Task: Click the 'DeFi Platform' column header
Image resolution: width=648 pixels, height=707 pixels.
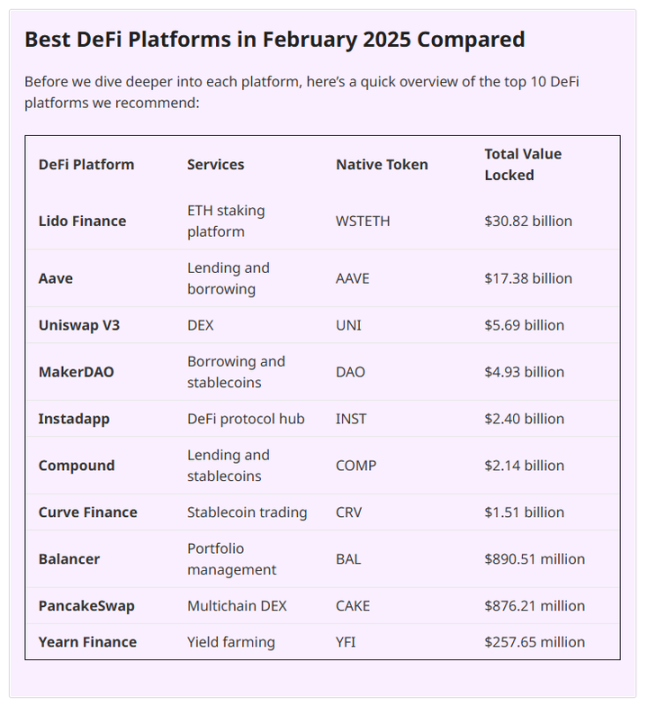Action: pos(86,165)
